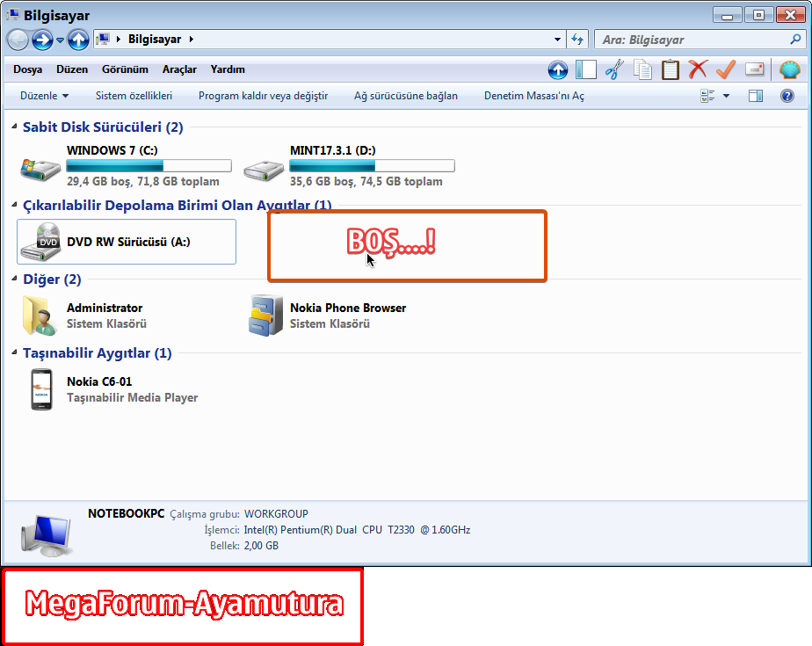The image size is (812, 646).
Task: Click the 29,4 GB boş, 71,8 GB toplam text
Action: pos(143,181)
